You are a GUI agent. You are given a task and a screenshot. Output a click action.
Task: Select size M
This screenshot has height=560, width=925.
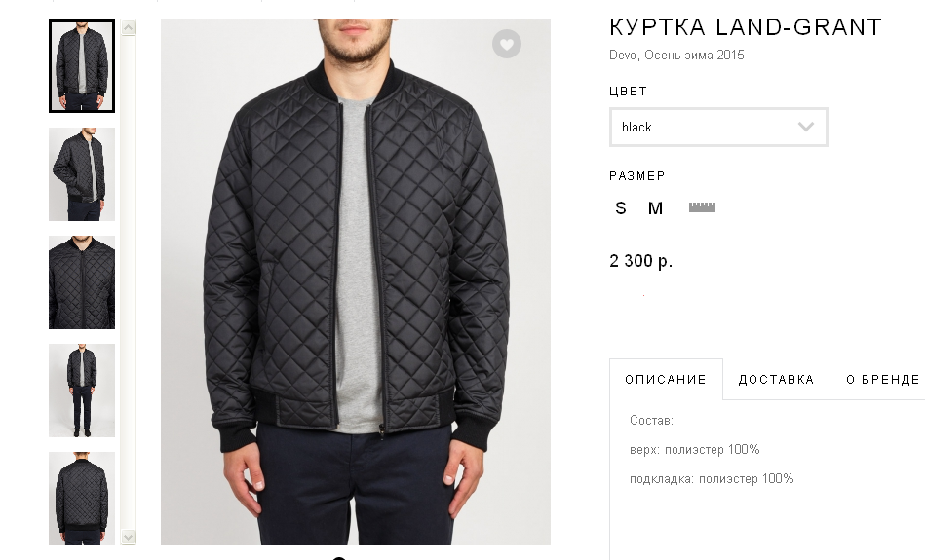click(655, 208)
